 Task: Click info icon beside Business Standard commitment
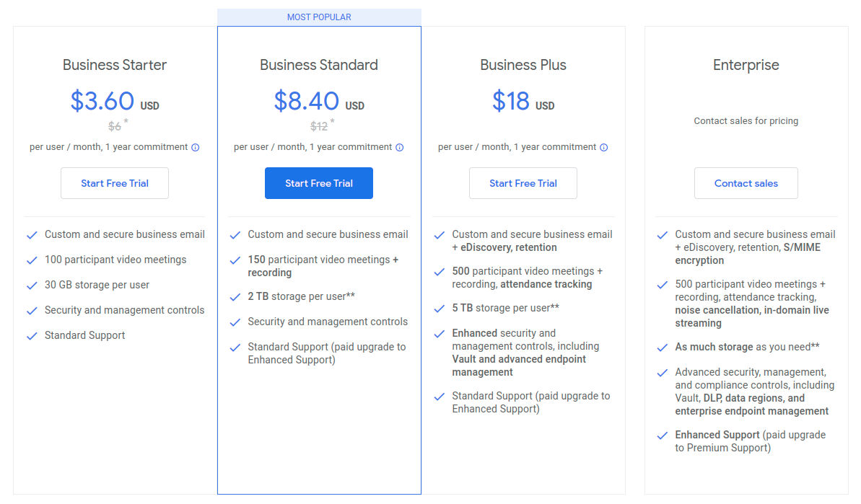click(399, 147)
